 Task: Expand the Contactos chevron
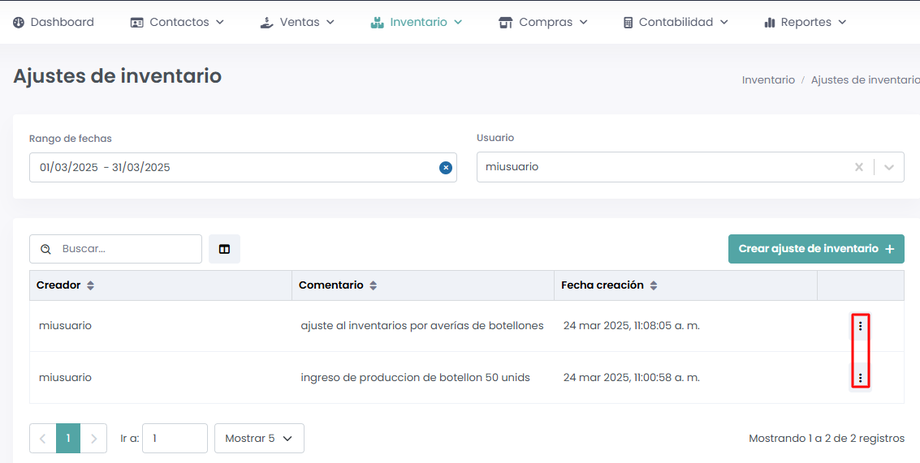tap(220, 22)
